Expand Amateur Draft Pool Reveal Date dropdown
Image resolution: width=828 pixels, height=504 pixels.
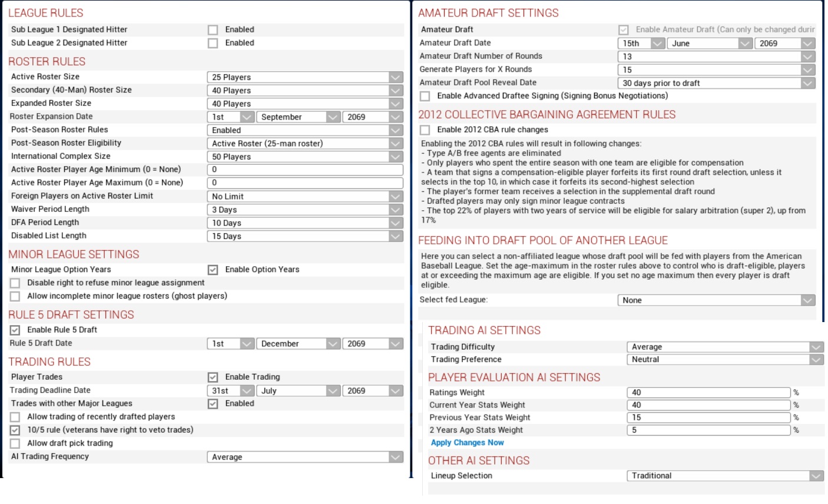(x=716, y=83)
